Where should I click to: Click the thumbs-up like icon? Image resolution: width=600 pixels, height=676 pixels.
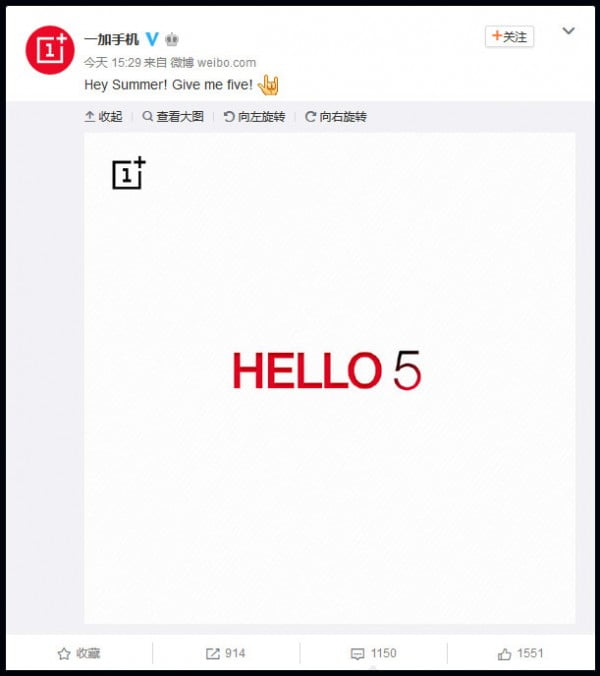[x=504, y=654]
